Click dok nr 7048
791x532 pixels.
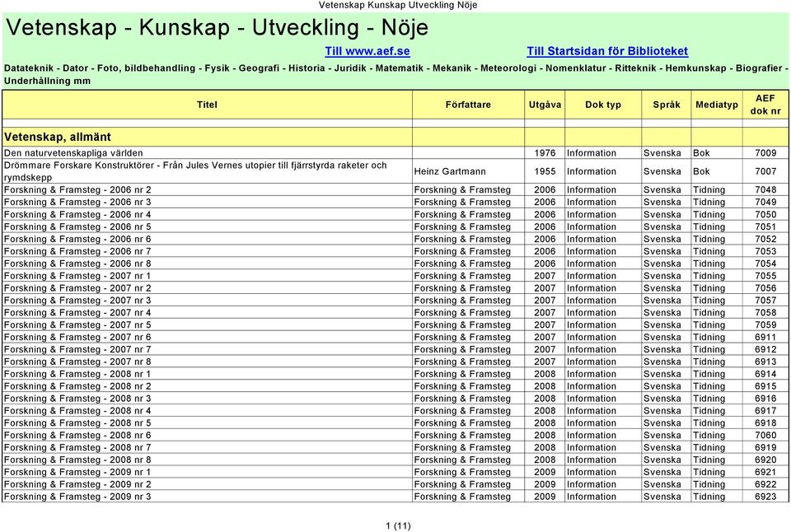765,189
